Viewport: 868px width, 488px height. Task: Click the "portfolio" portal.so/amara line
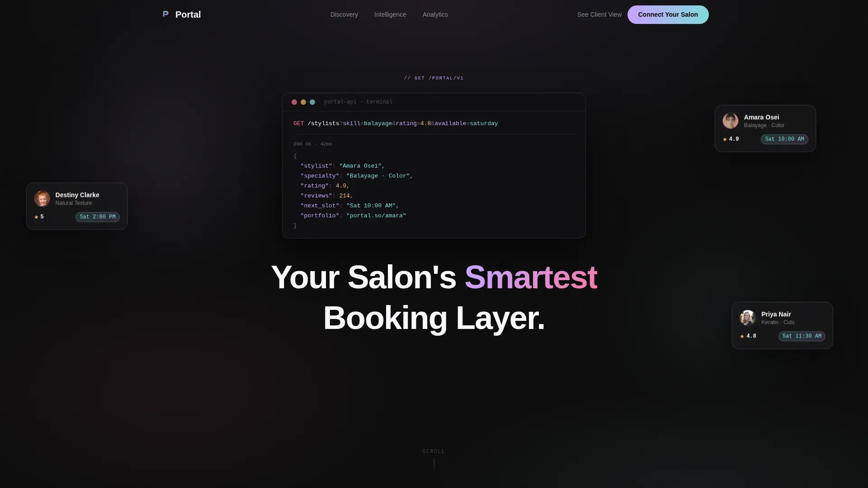point(353,216)
